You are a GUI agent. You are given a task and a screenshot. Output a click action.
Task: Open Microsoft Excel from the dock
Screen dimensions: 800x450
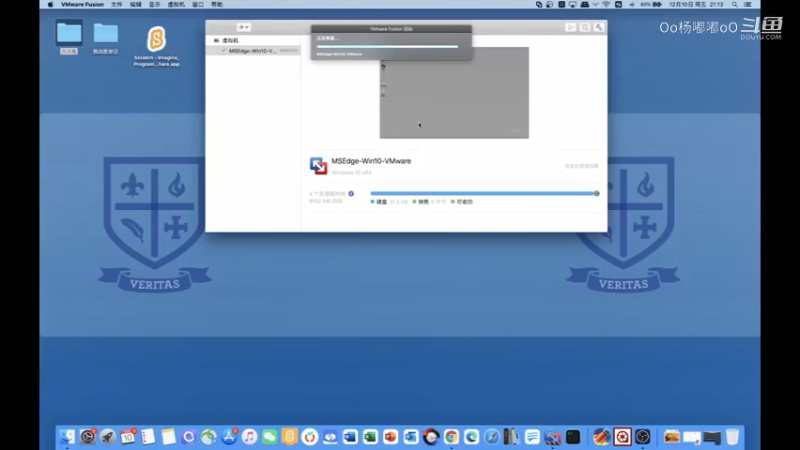click(370, 437)
